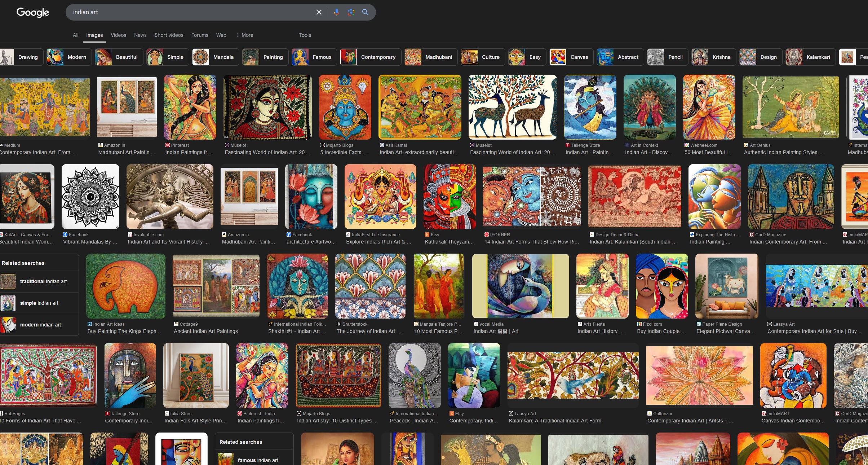Screen dimensions: 868x465
Task: Filter by the Easy chip
Action: click(x=527, y=57)
